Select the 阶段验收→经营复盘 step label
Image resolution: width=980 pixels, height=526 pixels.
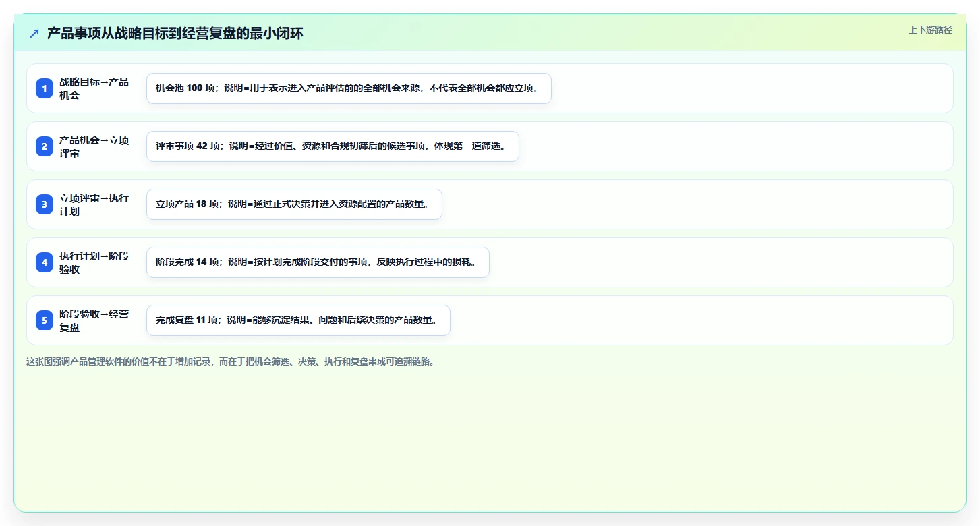point(94,320)
